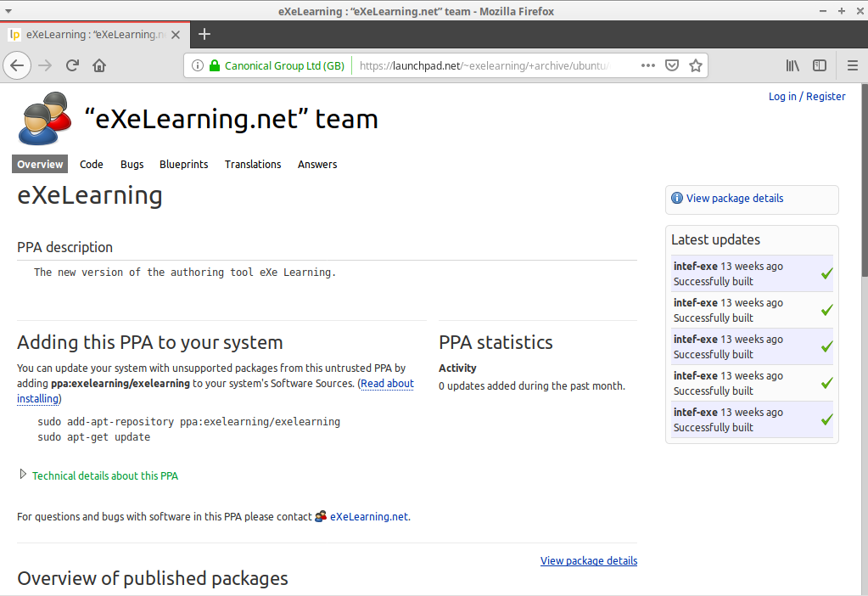The image size is (868, 596).
Task: Bookmark this page with the star
Action: click(695, 66)
